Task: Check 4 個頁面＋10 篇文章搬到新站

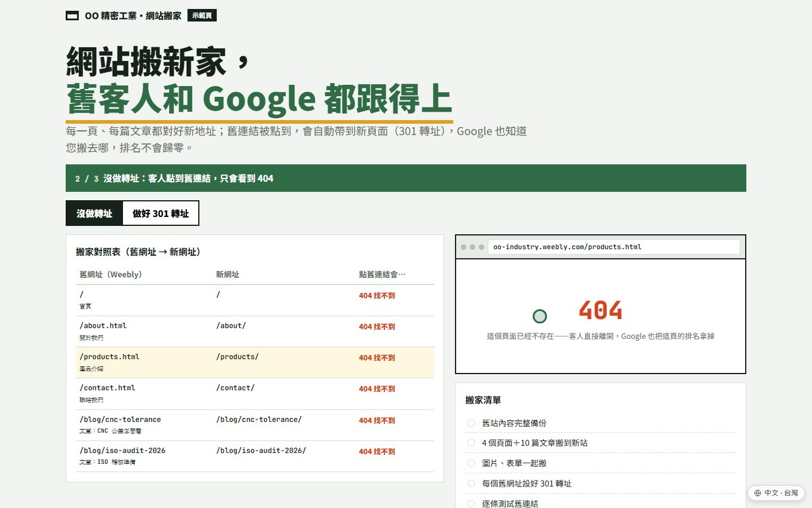Action: [x=471, y=443]
